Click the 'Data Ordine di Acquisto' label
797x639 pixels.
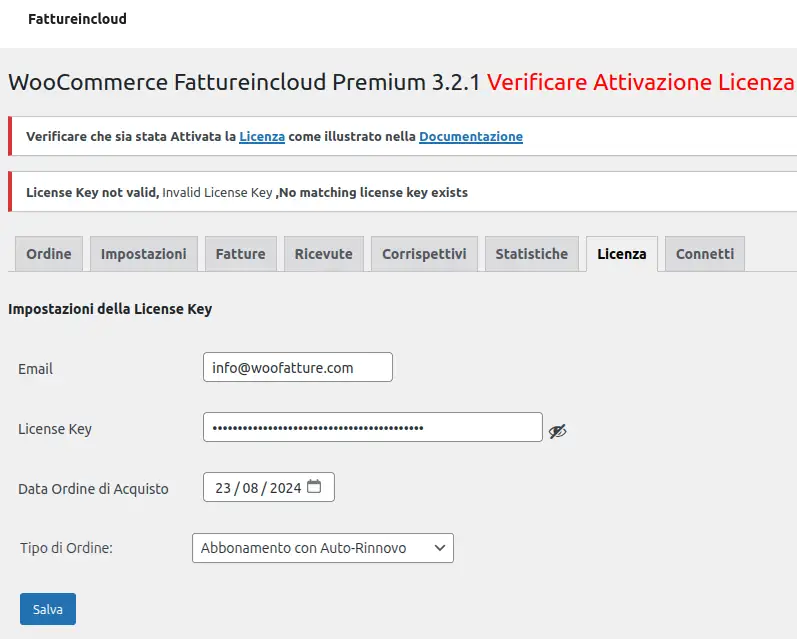93,489
